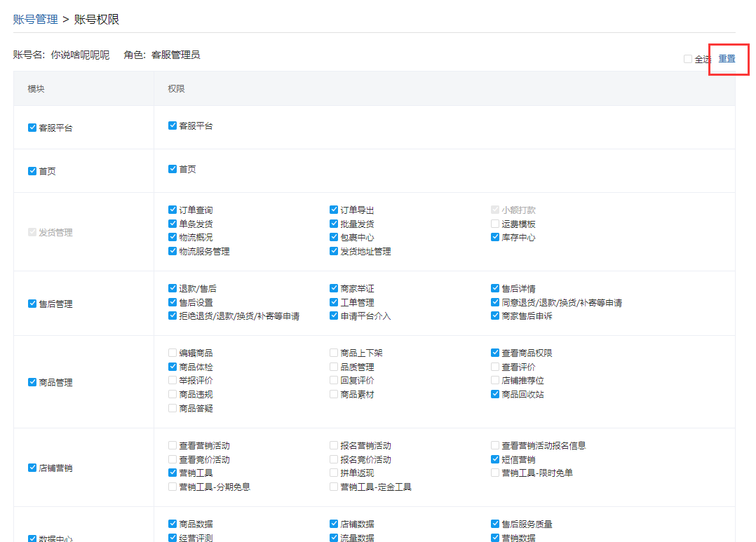Open the 账号管理 breadcrumb link
Image resolution: width=756 pixels, height=542 pixels.
coord(35,20)
